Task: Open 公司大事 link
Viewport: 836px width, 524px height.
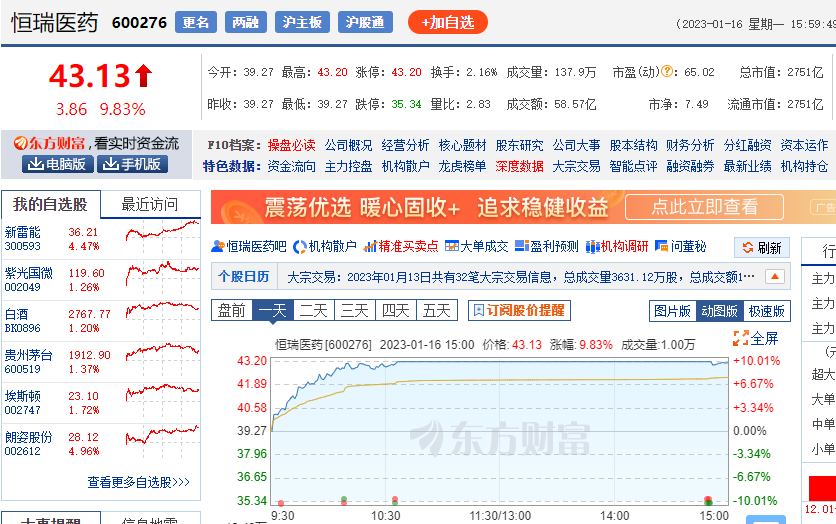Action: click(577, 145)
